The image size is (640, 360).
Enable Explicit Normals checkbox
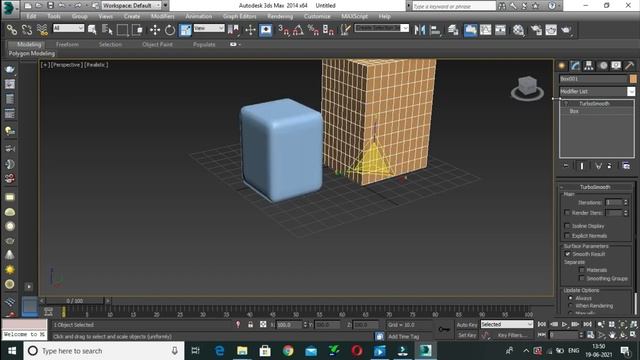pyautogui.click(x=567, y=236)
